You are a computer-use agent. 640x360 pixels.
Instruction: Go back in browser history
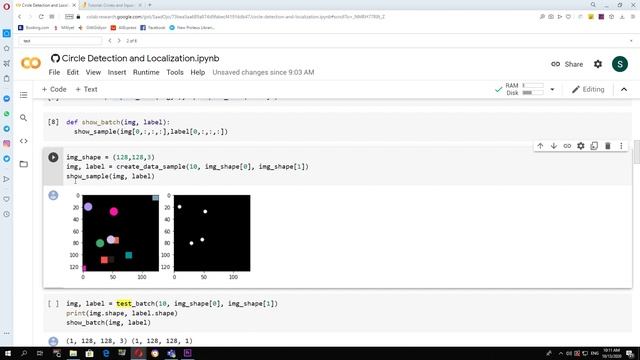(x=20, y=17)
